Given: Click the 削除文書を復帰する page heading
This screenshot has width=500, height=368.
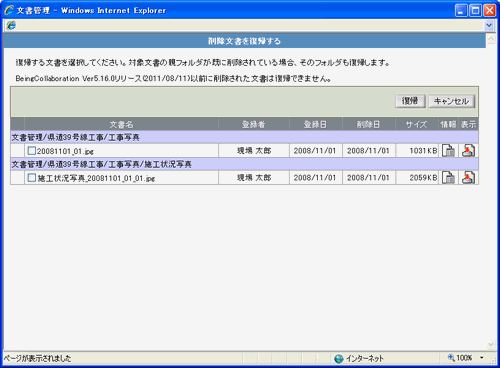Looking at the screenshot, I should tap(244, 41).
